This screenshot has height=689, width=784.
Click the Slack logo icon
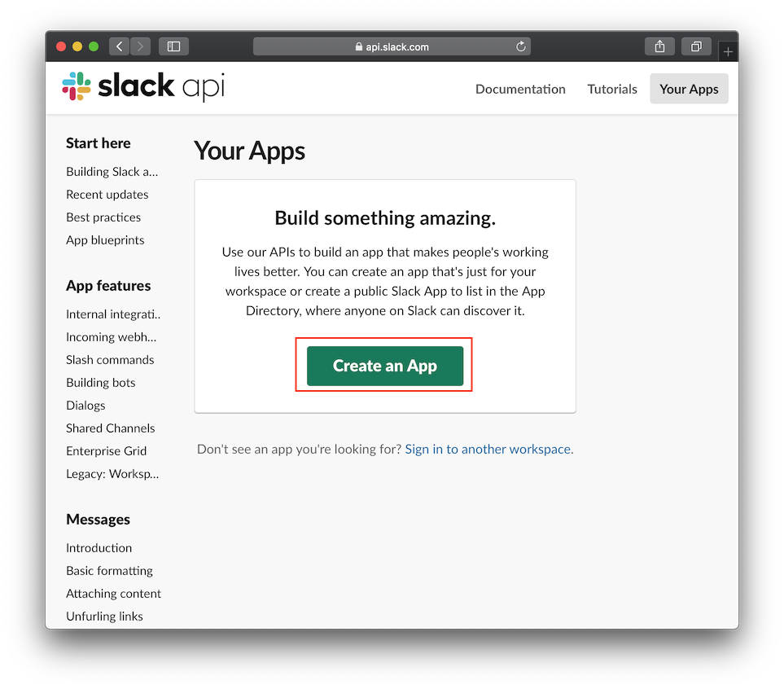coord(77,86)
